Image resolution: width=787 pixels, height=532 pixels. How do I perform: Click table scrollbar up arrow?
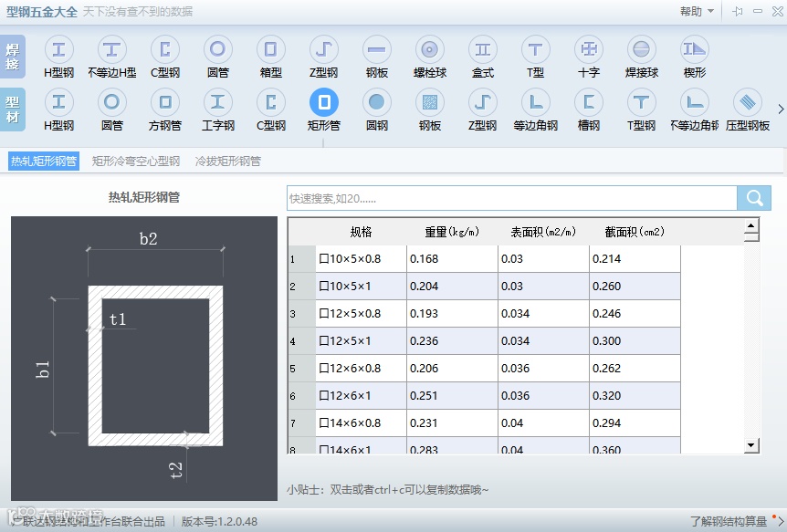coord(750,226)
